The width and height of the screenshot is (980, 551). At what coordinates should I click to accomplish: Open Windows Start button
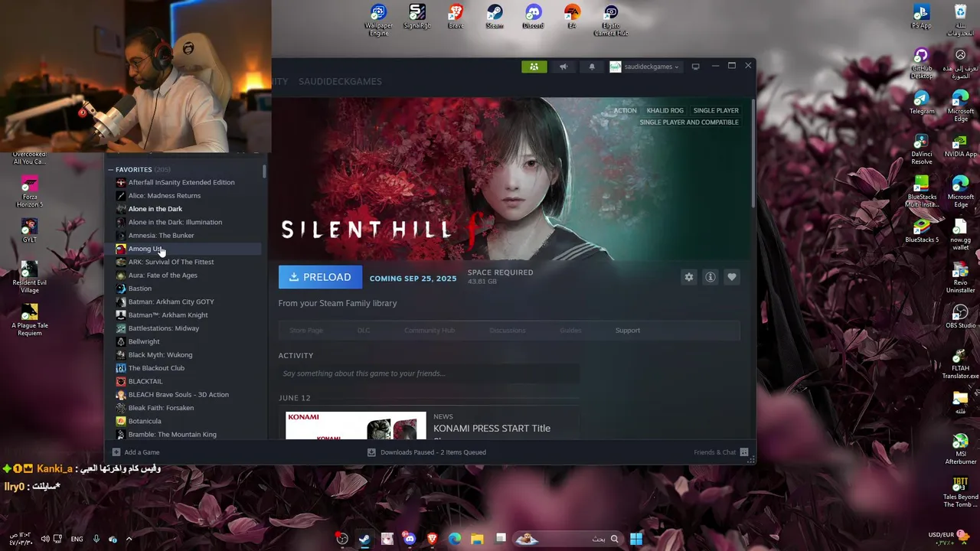[636, 539]
